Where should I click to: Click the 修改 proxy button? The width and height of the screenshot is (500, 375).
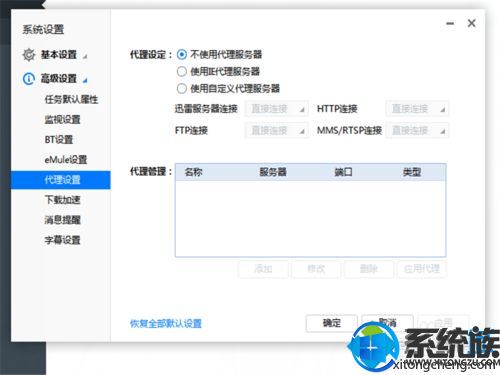click(x=316, y=269)
